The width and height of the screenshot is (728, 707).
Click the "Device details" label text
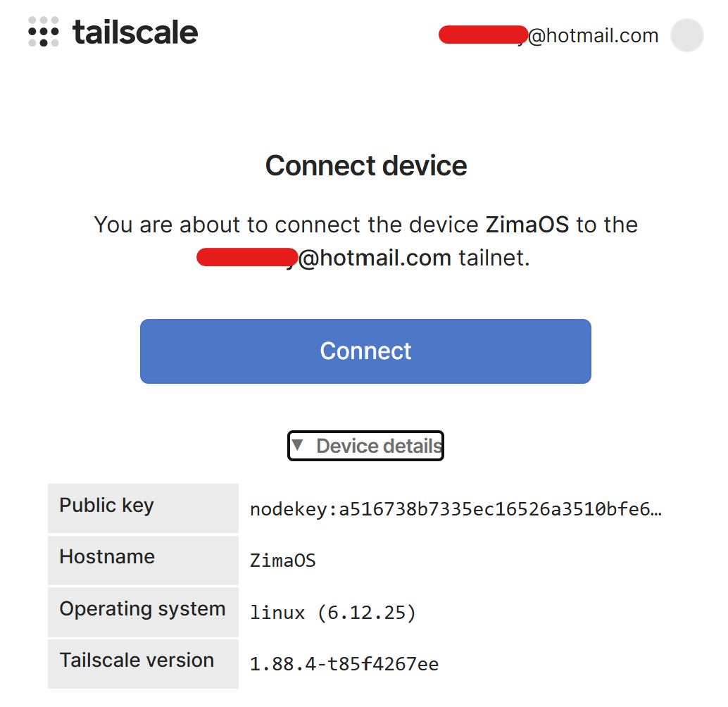tap(379, 446)
